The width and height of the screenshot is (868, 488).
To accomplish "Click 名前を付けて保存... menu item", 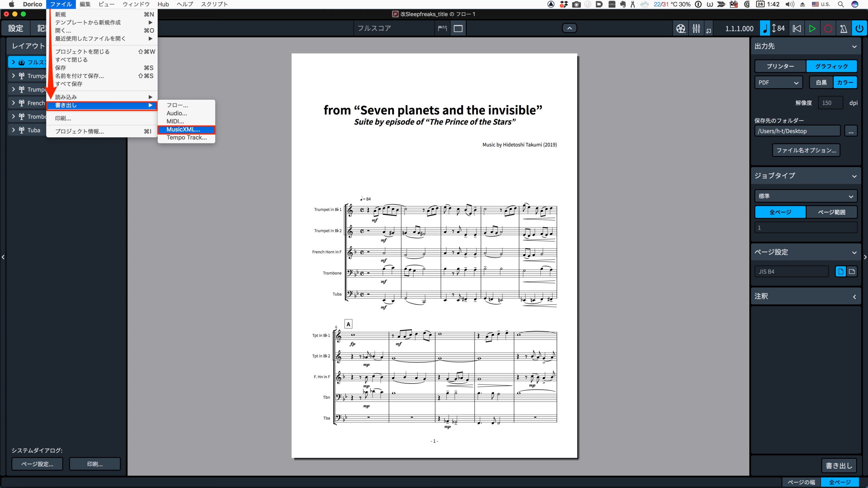I will tap(102, 76).
